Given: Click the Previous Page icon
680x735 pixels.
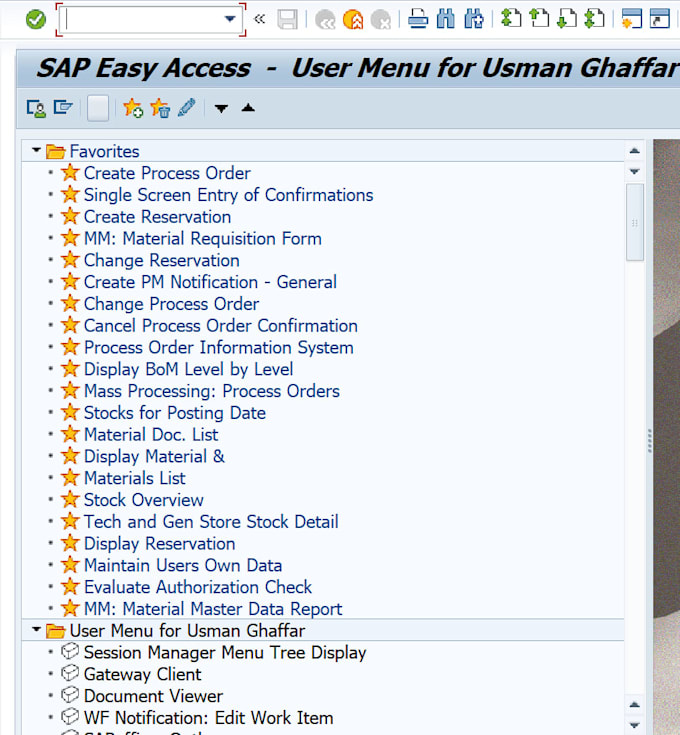Looking at the screenshot, I should (539, 18).
